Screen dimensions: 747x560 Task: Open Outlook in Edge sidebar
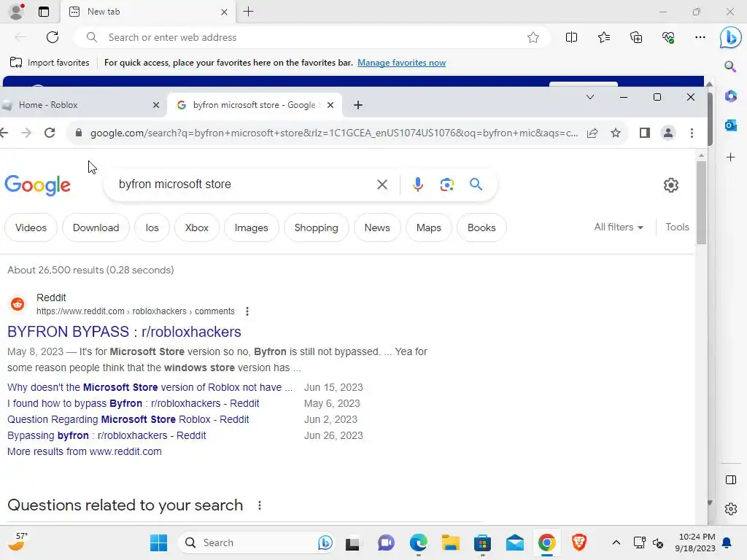[730, 125]
